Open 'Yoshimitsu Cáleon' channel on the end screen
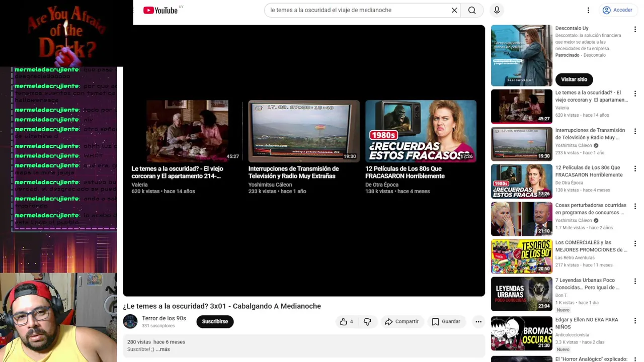The width and height of the screenshot is (644, 362). pos(270,185)
